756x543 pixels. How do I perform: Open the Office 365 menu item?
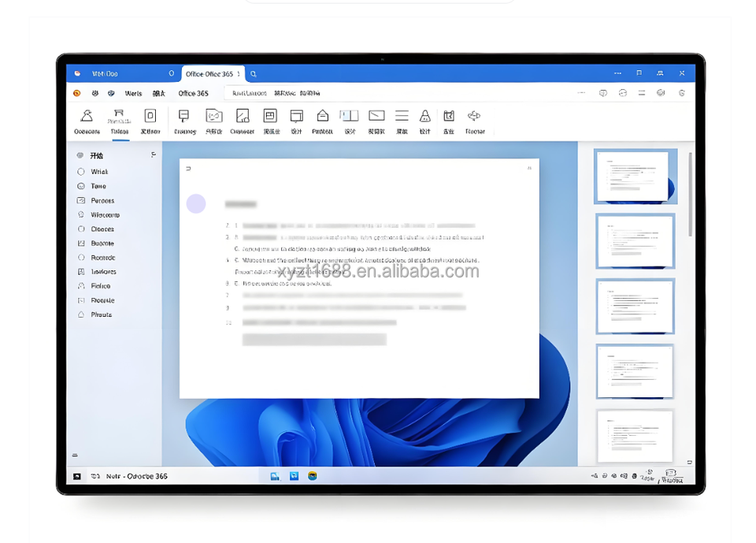point(194,93)
